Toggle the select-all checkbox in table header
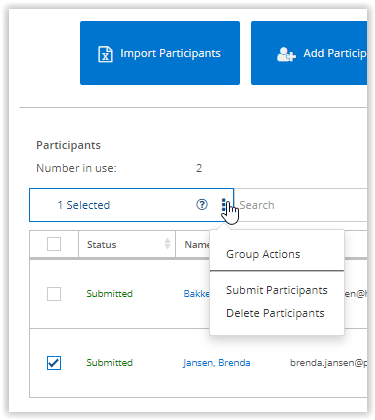 (54, 244)
